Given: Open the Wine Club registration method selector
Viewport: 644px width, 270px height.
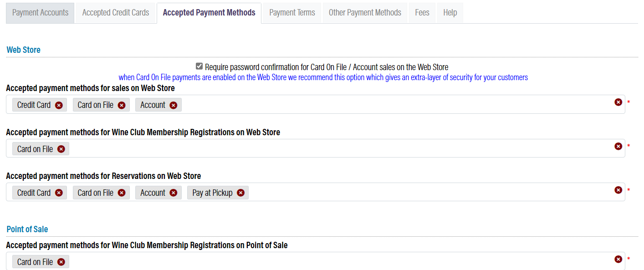Looking at the screenshot, I should (319, 148).
